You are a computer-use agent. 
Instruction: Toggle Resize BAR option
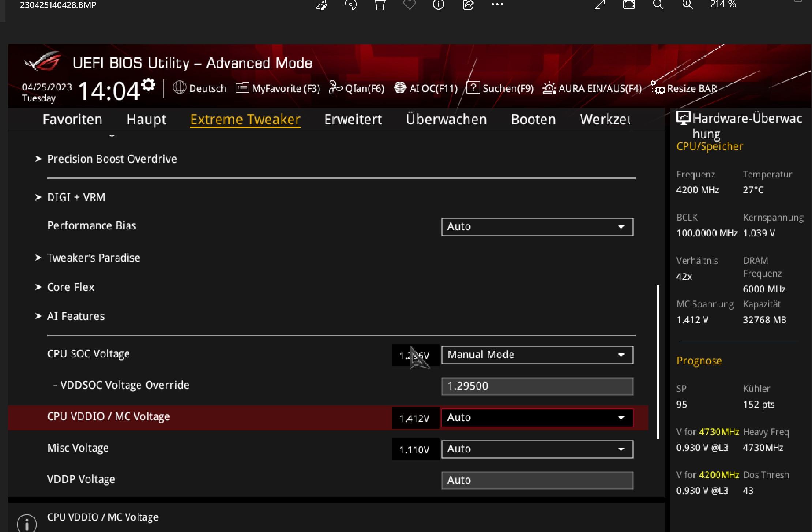pos(684,89)
